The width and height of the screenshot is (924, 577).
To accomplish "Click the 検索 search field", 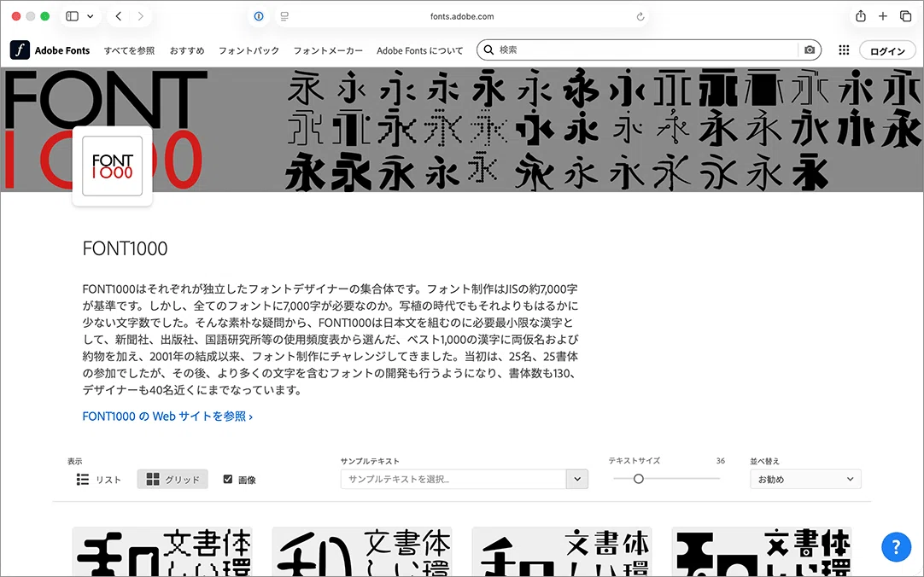I will point(647,50).
